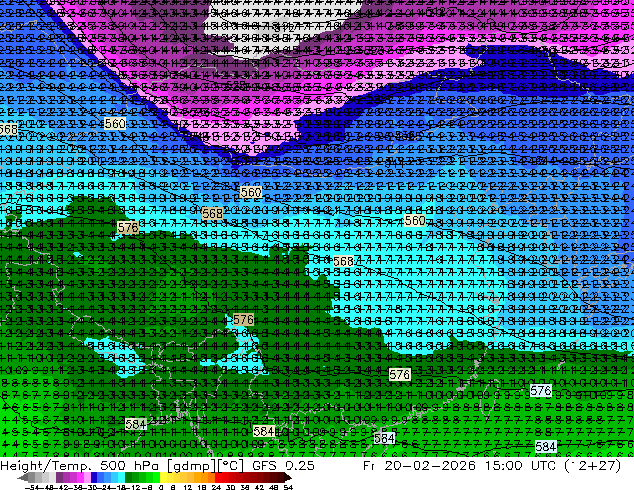Select the dark green swatch in the legend
This screenshot has width=634, height=490.
click(x=129, y=477)
